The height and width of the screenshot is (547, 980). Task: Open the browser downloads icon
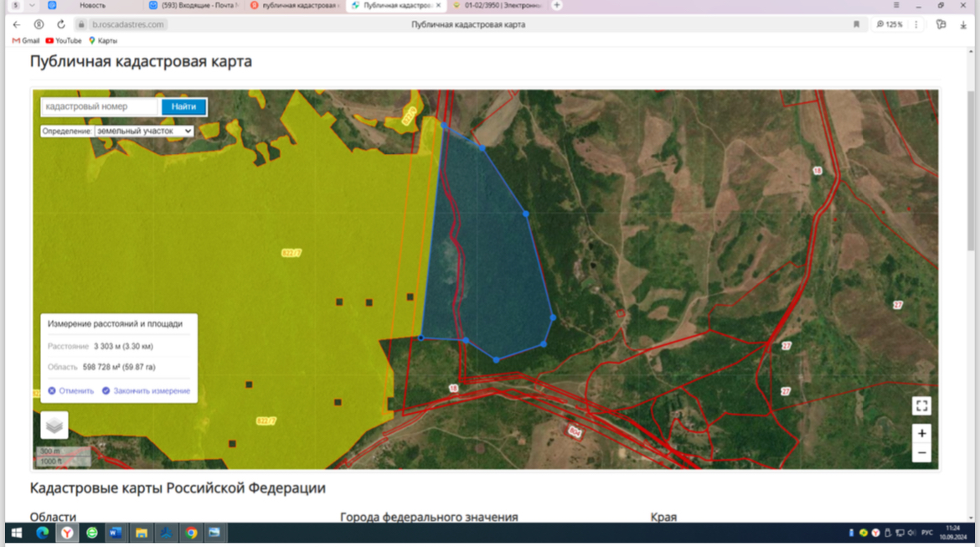pyautogui.click(x=963, y=24)
